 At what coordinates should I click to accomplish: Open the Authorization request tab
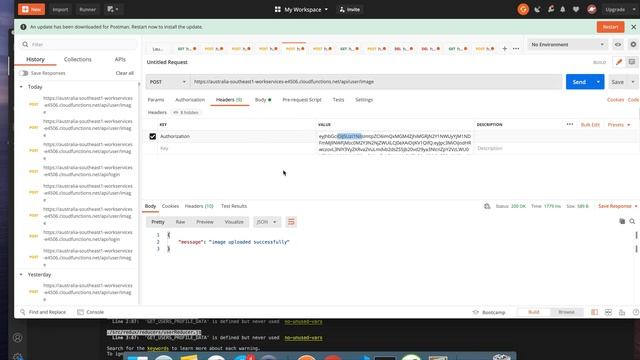coord(190,100)
